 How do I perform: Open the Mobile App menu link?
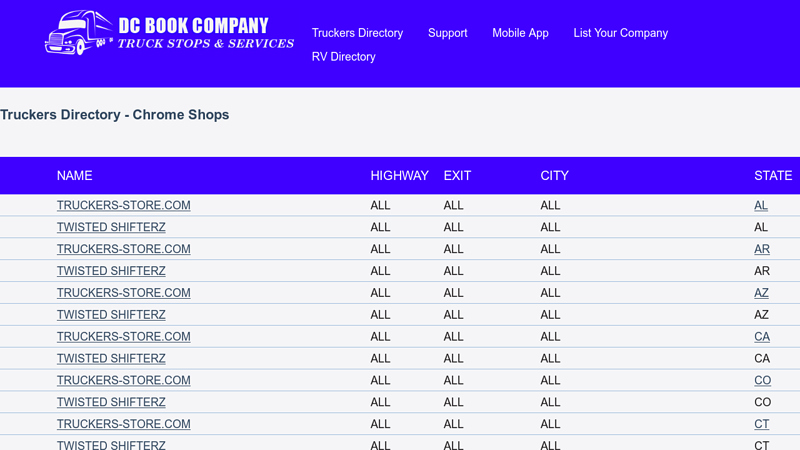pos(520,33)
